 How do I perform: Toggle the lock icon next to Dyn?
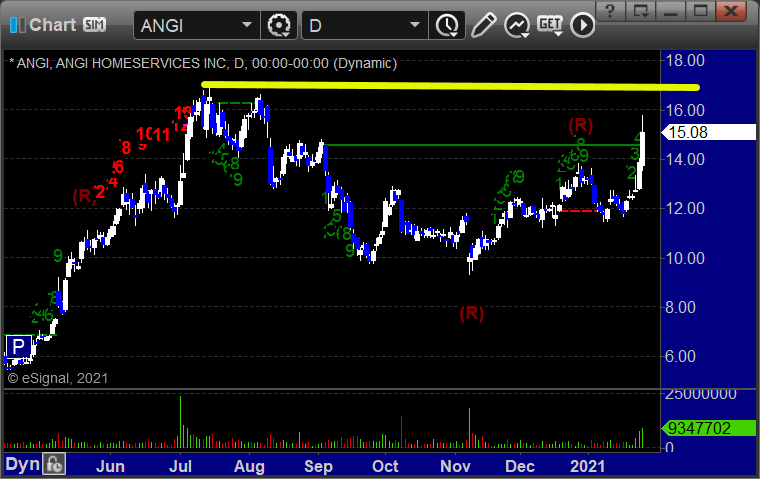[54, 464]
